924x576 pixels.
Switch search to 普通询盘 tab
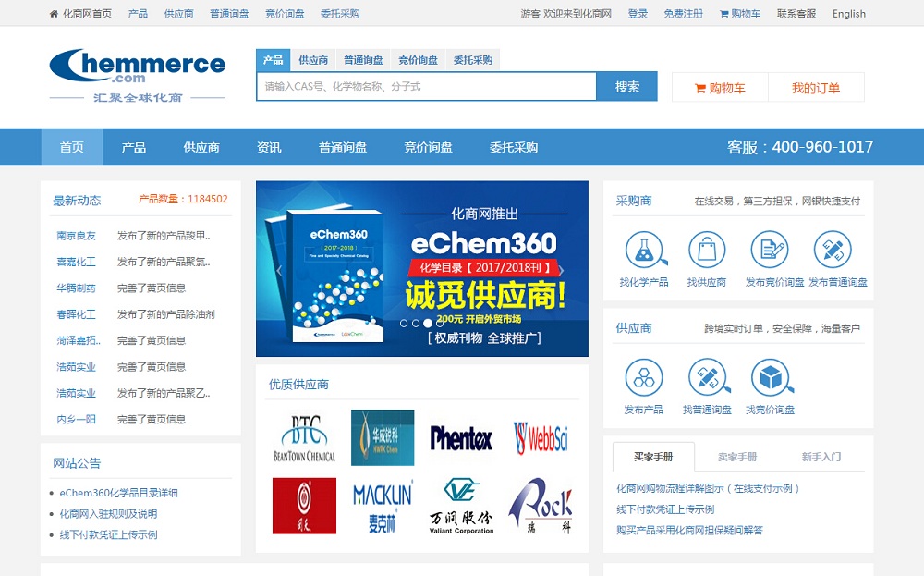click(x=363, y=60)
